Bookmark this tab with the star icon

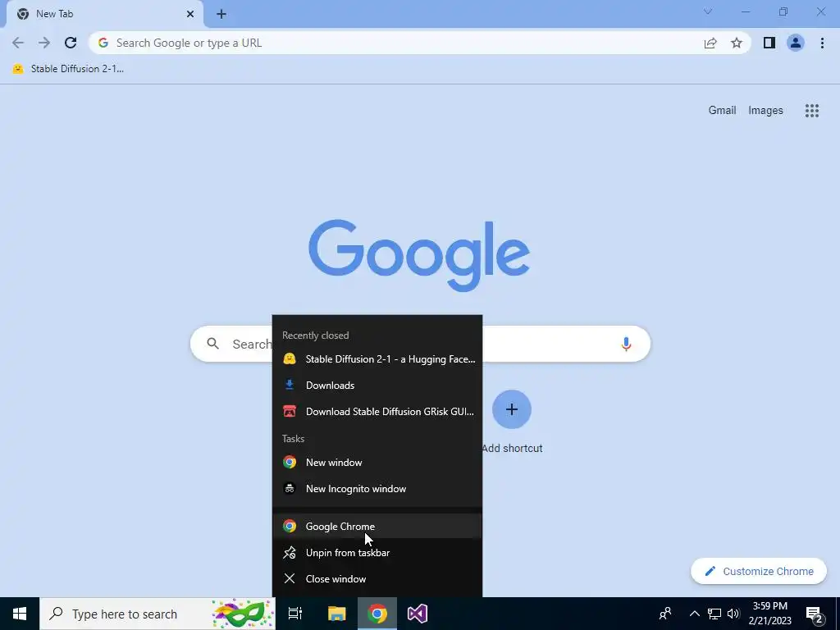pos(737,43)
